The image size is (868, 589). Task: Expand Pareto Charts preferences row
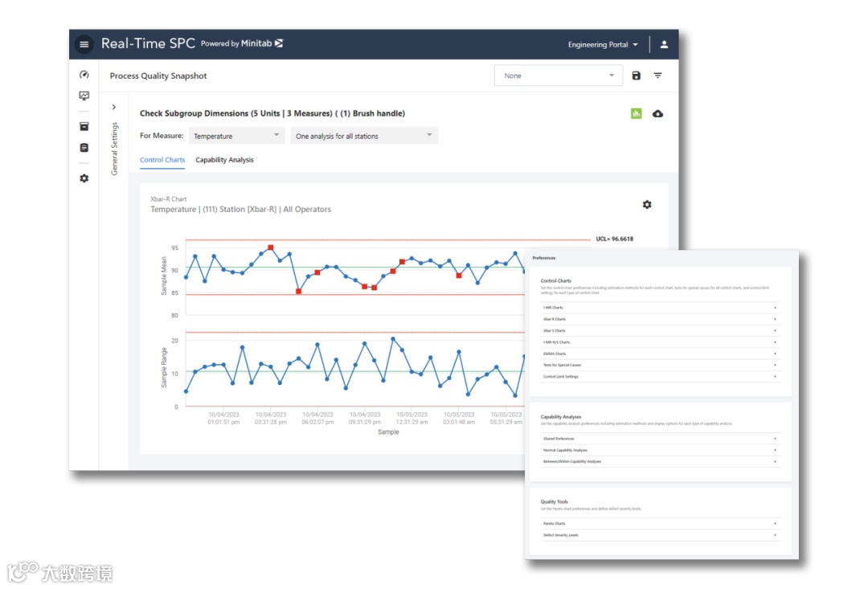(x=661, y=523)
